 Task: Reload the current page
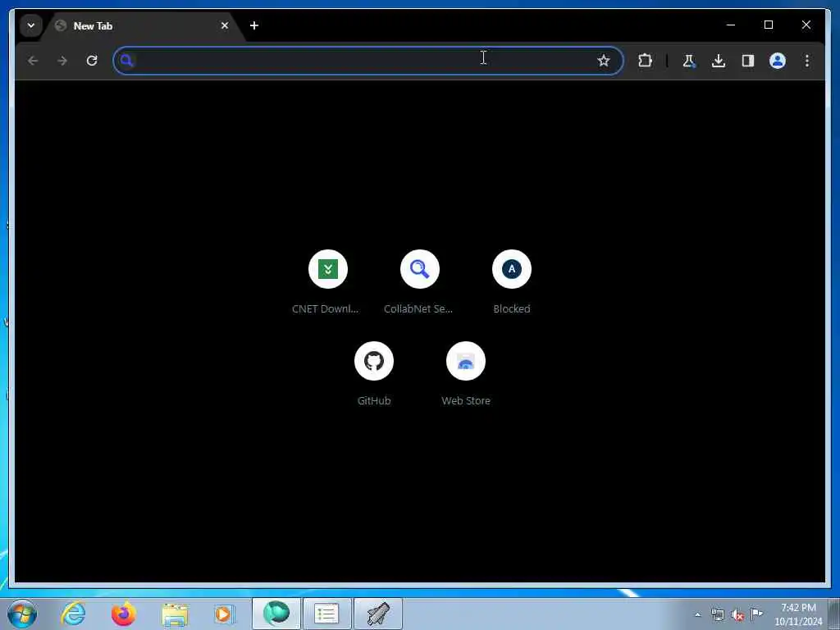click(x=92, y=61)
